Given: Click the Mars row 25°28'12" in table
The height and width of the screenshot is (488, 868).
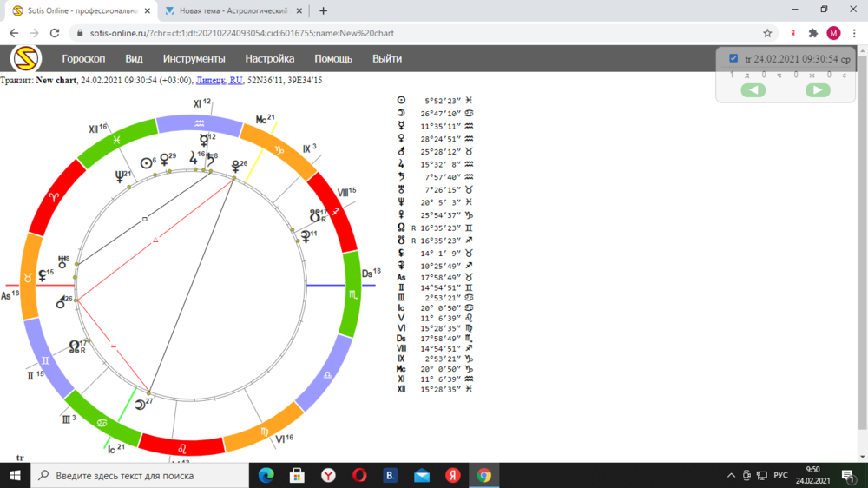Looking at the screenshot, I should [435, 151].
